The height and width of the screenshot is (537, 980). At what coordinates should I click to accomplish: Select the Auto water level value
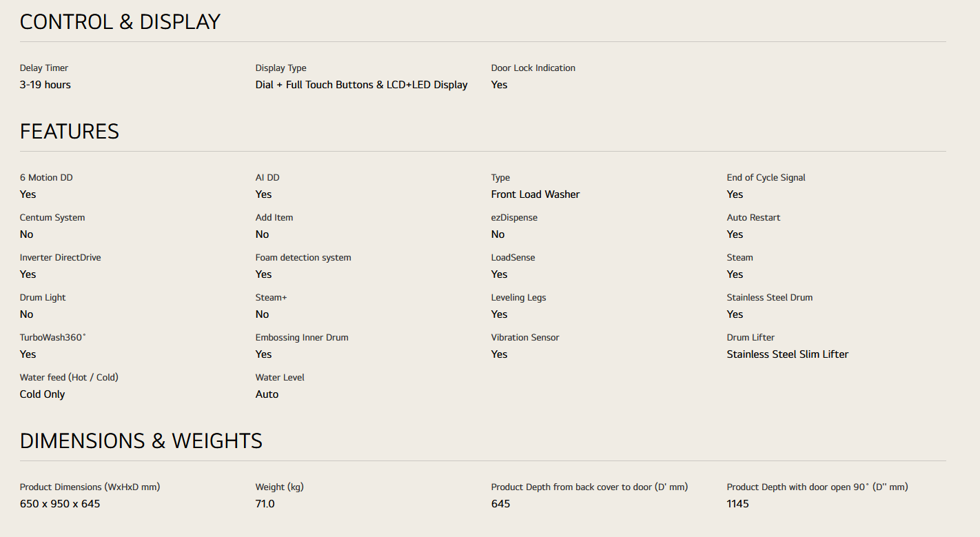coord(267,394)
